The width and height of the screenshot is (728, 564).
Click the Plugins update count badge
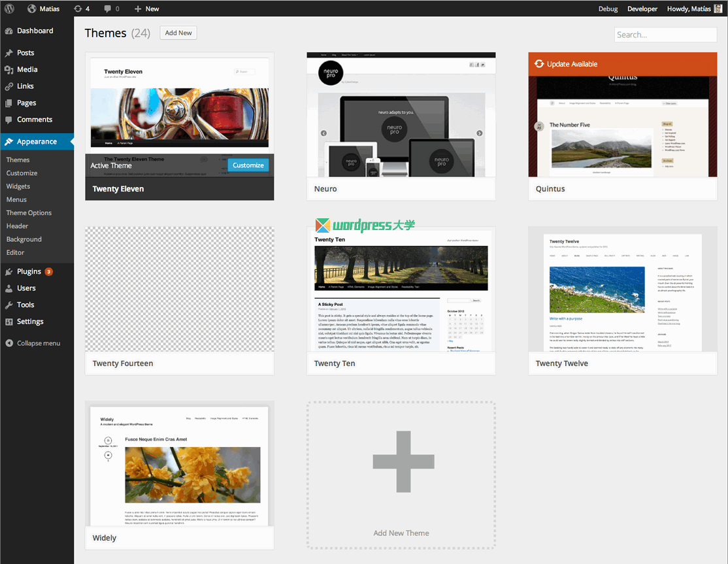click(49, 272)
